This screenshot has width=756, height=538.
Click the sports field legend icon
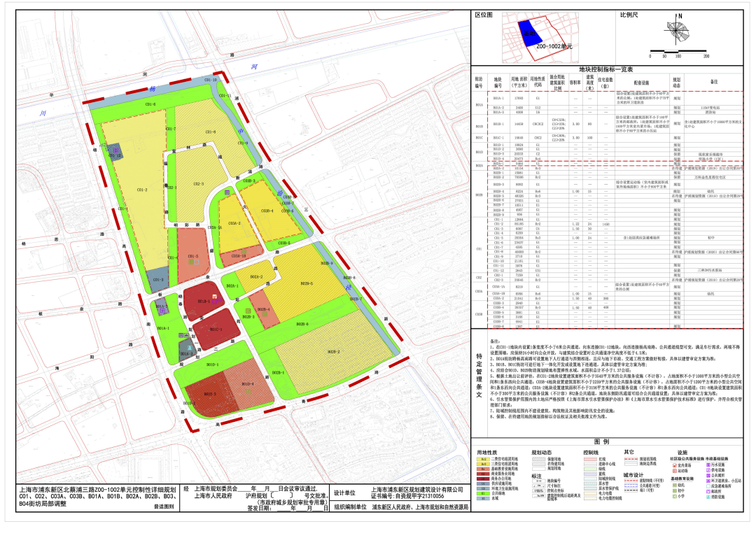(x=675, y=471)
